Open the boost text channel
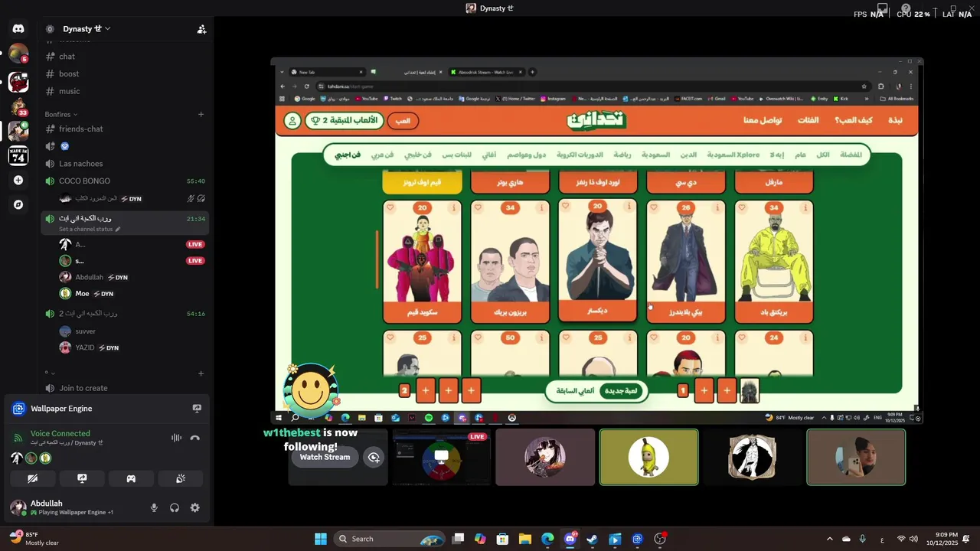This screenshot has height=551, width=980. 126,74
